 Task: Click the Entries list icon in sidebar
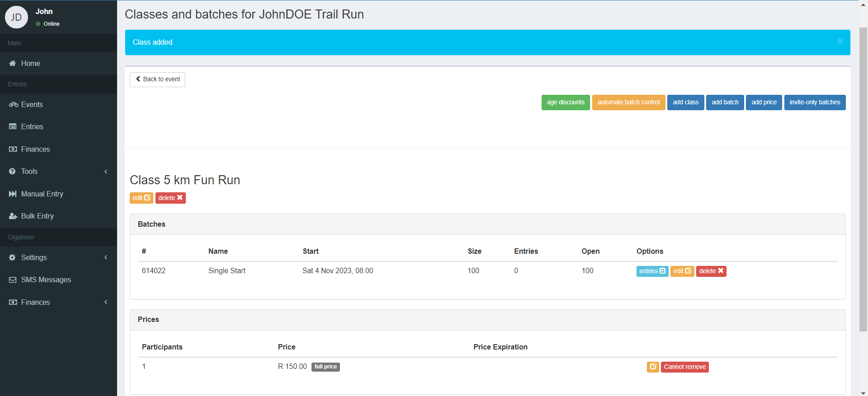pos(13,127)
